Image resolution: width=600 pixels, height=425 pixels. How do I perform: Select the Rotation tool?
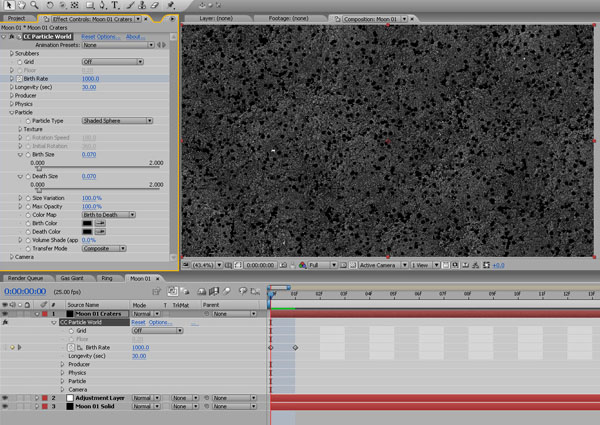click(x=51, y=6)
